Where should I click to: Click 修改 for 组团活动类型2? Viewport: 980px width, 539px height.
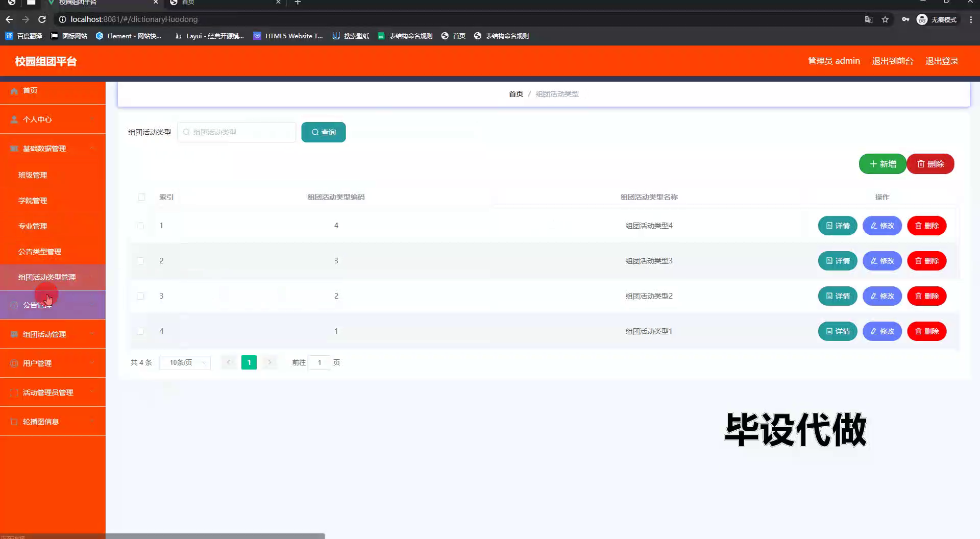tap(882, 296)
